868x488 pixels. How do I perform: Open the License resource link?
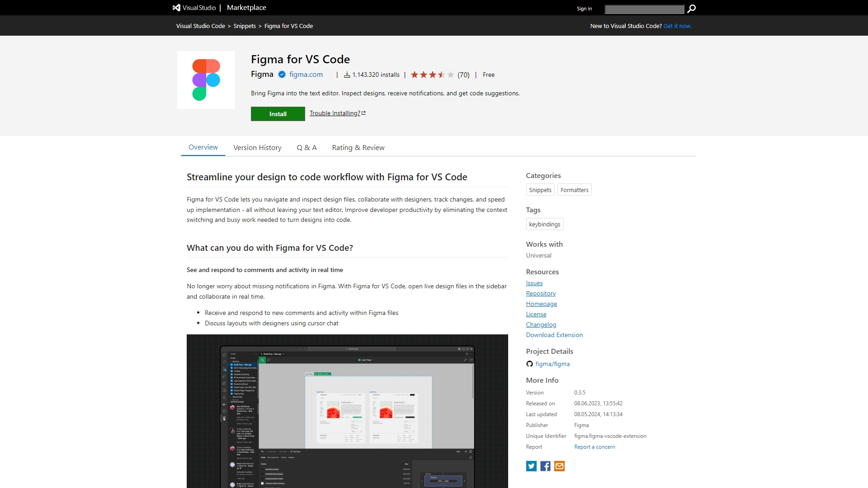click(x=536, y=314)
